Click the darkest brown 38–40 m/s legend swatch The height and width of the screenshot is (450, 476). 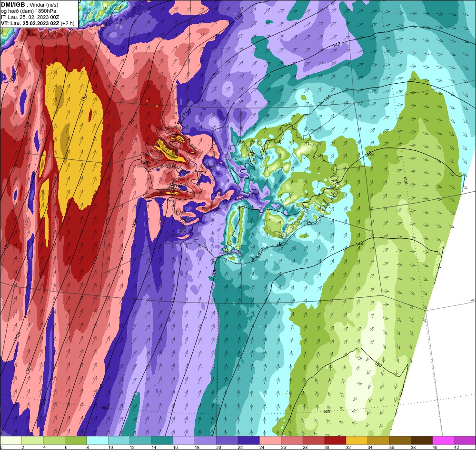coord(422,440)
